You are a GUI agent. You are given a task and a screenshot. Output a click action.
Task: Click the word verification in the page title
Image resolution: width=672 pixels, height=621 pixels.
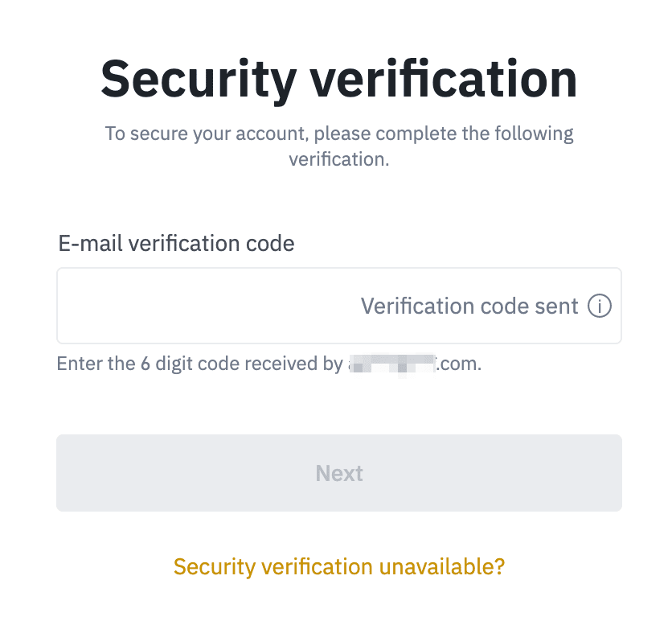click(445, 78)
